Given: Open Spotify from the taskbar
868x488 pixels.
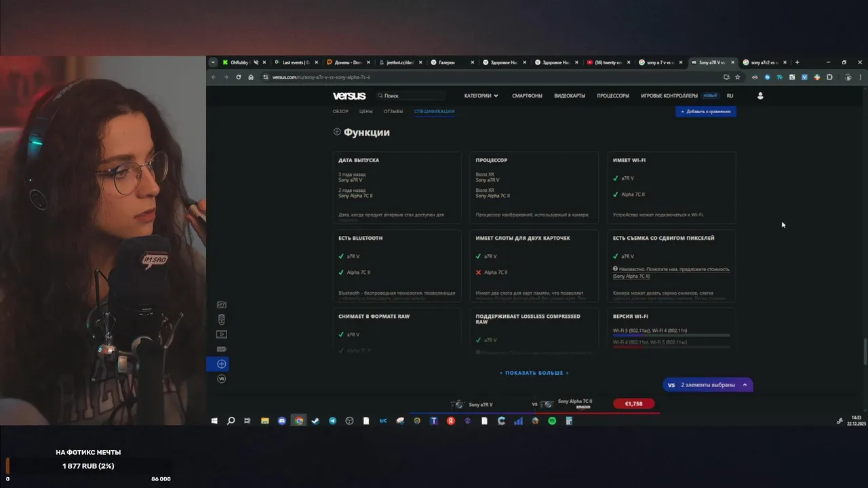Looking at the screenshot, I should coord(552,421).
